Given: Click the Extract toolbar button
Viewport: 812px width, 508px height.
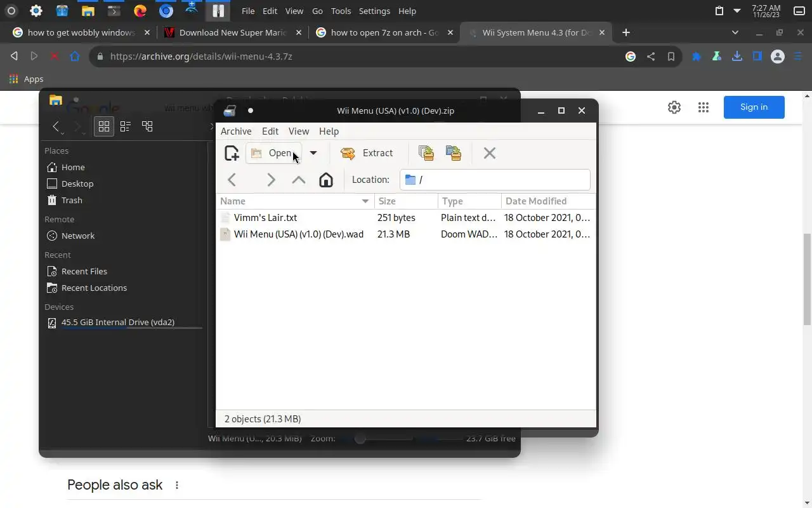Looking at the screenshot, I should [367, 153].
